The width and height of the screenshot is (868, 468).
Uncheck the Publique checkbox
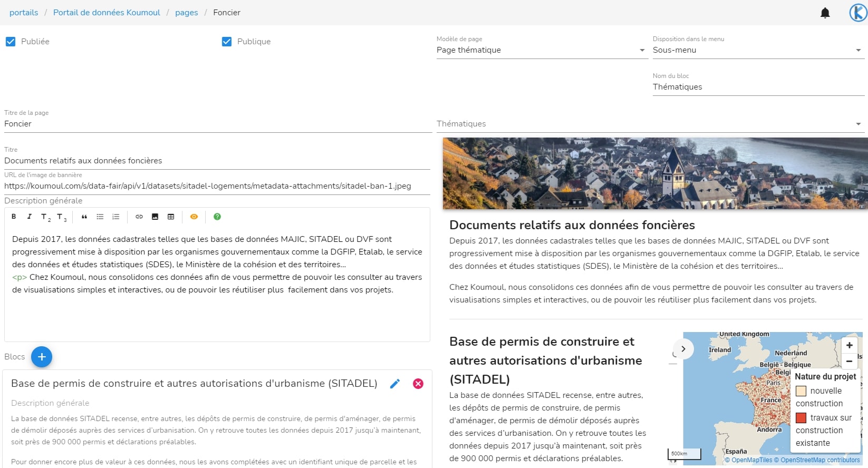(x=227, y=42)
